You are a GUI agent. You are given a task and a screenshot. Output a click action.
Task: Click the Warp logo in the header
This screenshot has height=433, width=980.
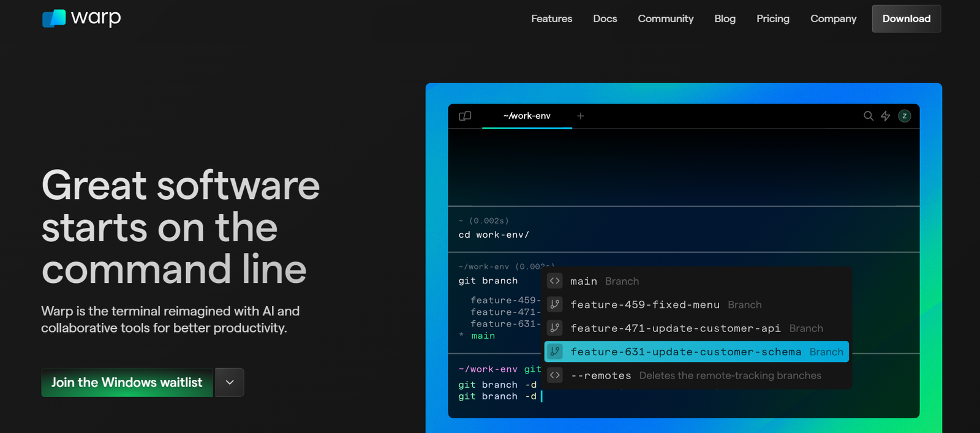(81, 18)
